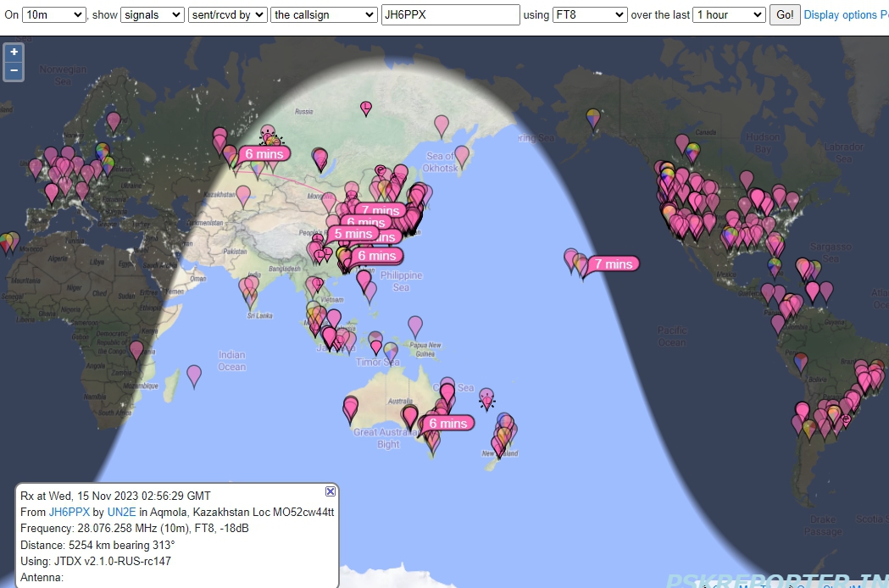This screenshot has height=588, width=889.
Task: Select the marker near Sea of Okhotsk coast
Action: click(x=462, y=157)
